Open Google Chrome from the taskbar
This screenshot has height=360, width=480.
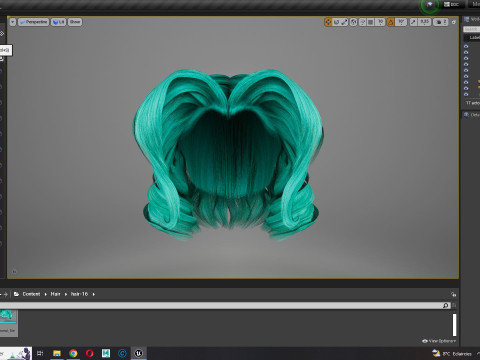click(73, 353)
